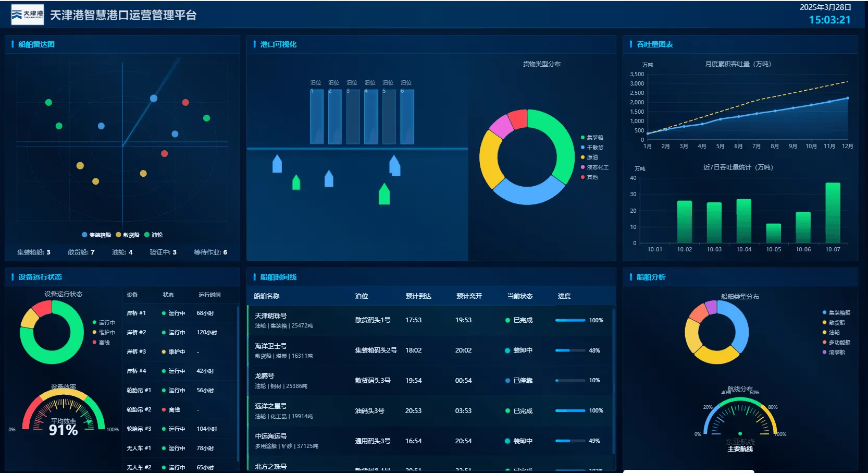868x473 pixels.
Task: Select the 泊位 3 berth bar
Action: [353, 117]
